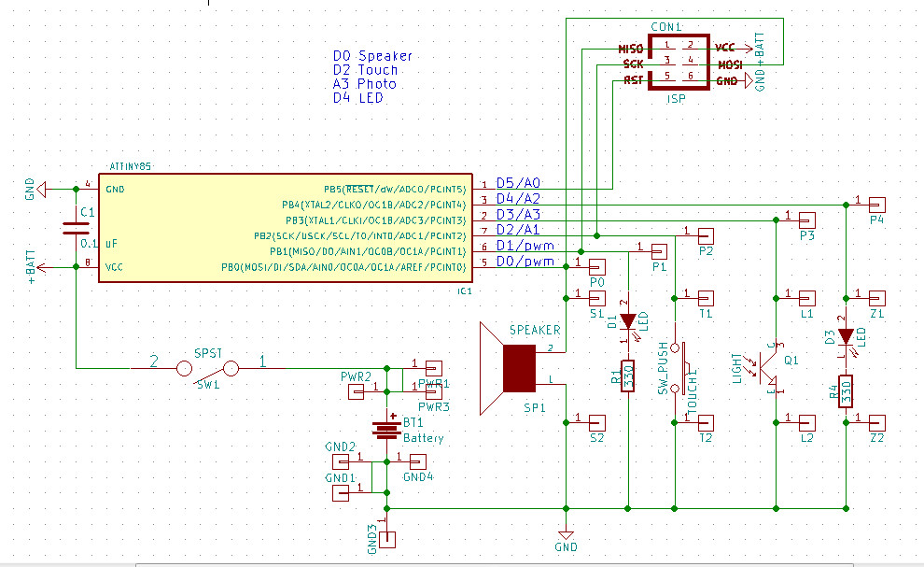Click the "D4 LED" note text
This screenshot has height=567, width=924.
[358, 98]
